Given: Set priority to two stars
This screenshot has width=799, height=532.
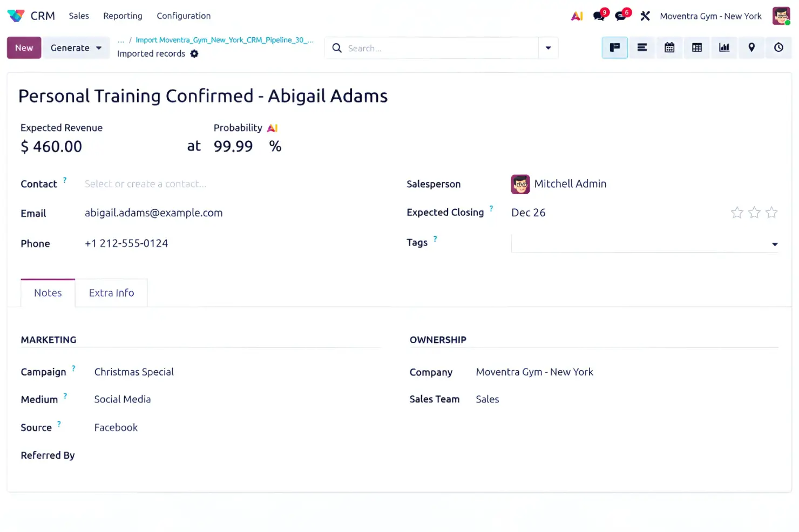Looking at the screenshot, I should (x=754, y=213).
